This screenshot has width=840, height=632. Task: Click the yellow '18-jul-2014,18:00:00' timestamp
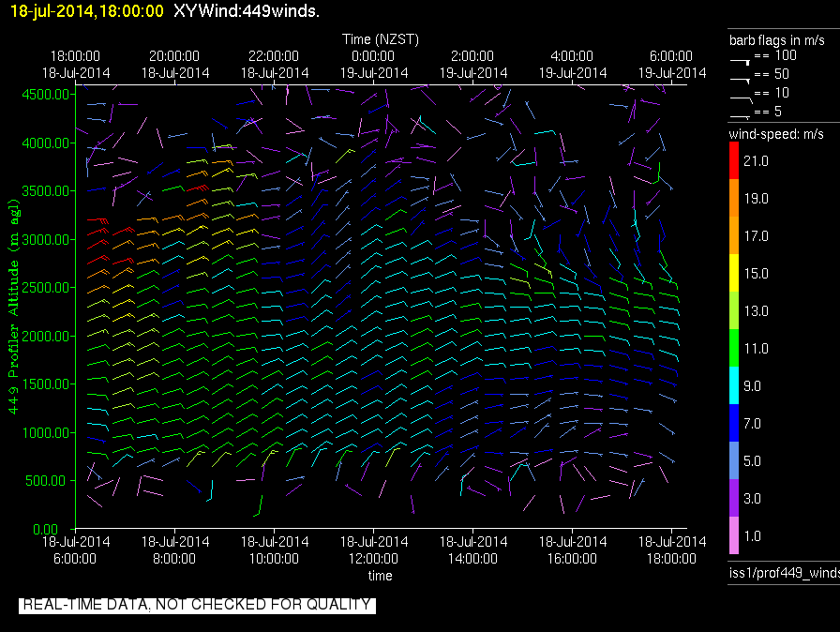pyautogui.click(x=87, y=10)
